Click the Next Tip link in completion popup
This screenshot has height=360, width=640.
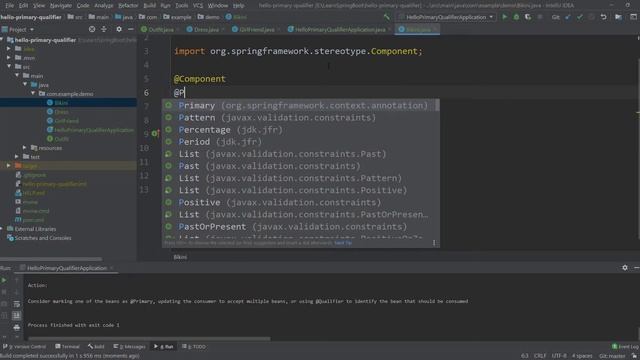coord(343,243)
